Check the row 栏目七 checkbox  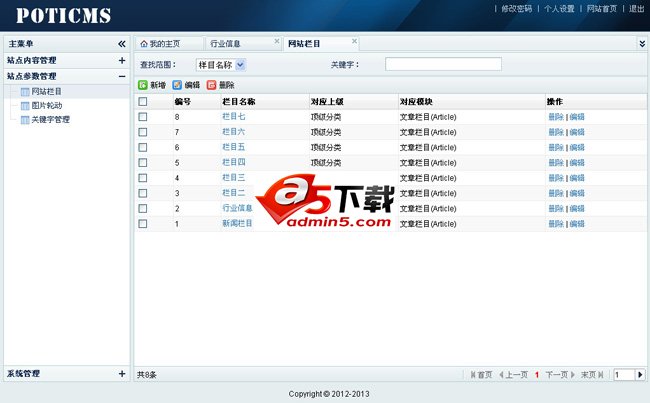pos(143,117)
